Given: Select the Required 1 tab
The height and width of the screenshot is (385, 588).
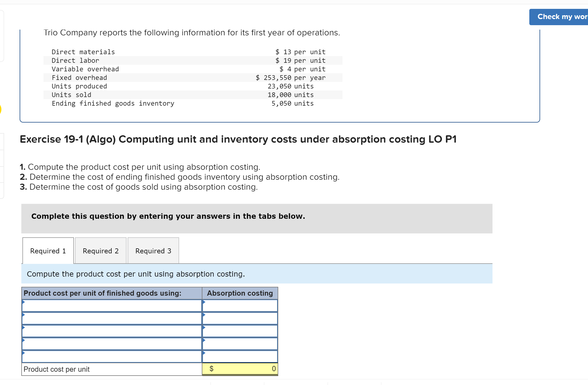Looking at the screenshot, I should coord(48,251).
